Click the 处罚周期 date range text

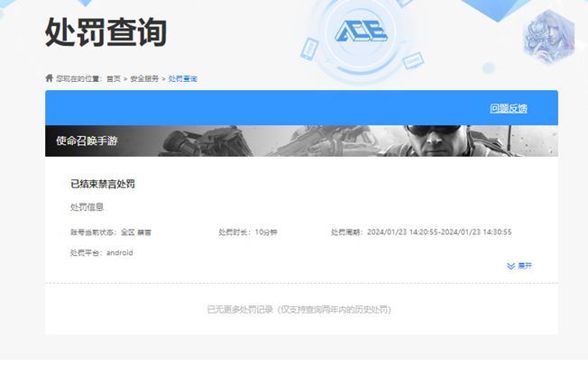click(421, 231)
